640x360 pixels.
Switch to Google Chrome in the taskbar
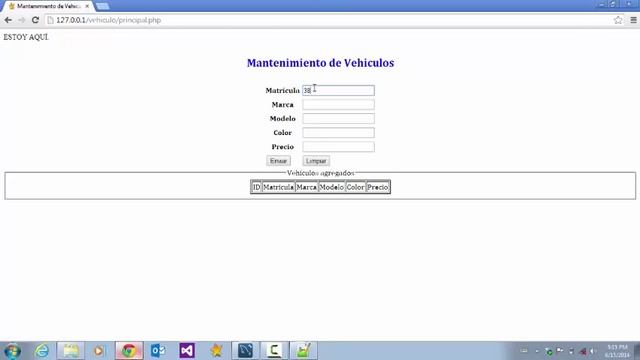[x=129, y=351]
